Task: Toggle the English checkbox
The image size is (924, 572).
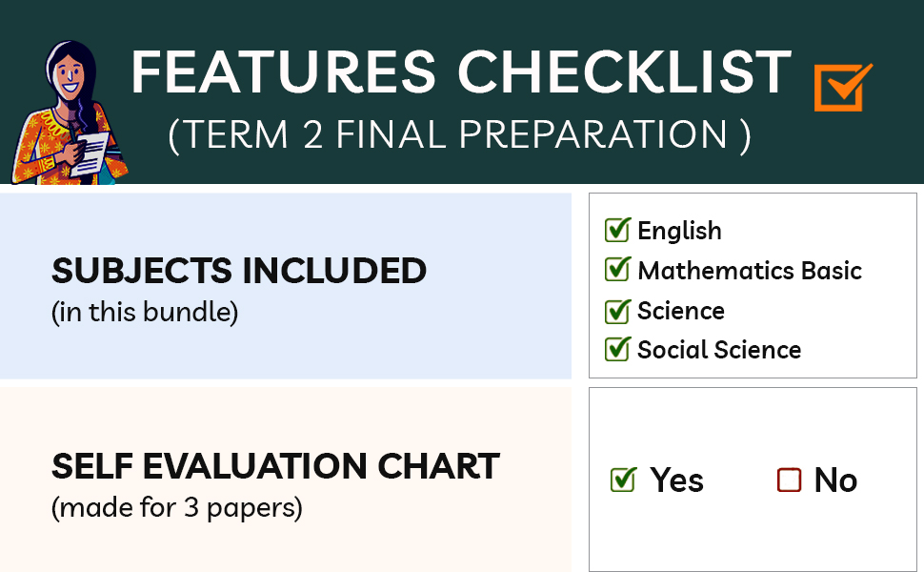Action: click(x=617, y=231)
